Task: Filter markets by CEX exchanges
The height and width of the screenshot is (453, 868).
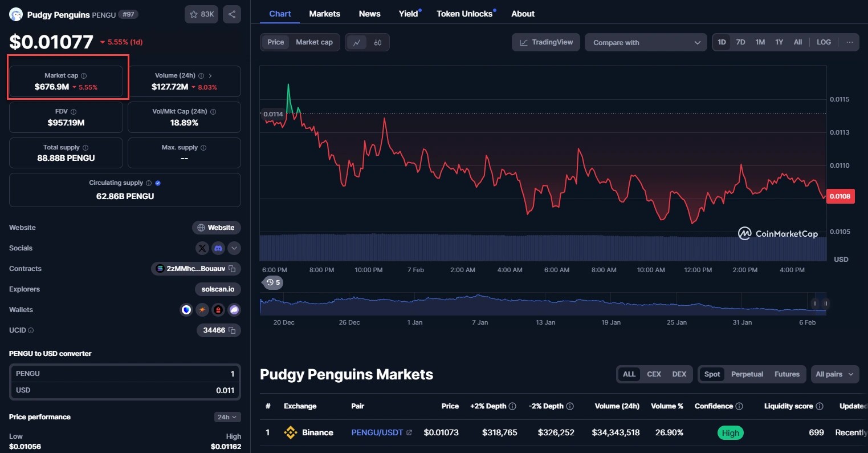Action: click(654, 374)
